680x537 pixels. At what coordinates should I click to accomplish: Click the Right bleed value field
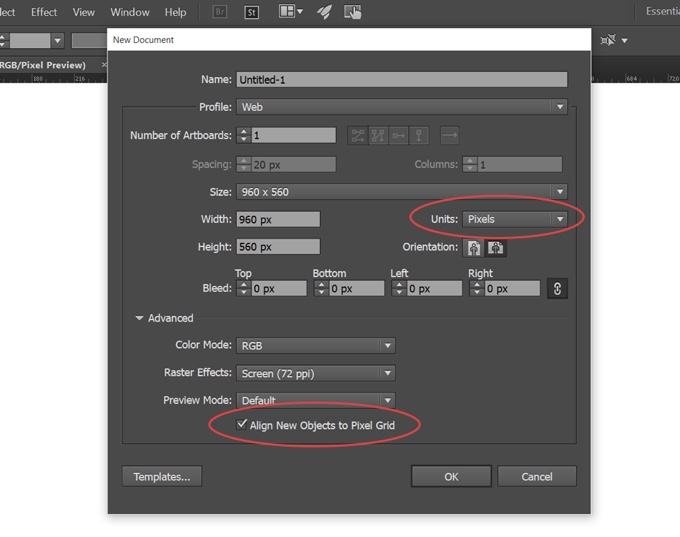click(512, 288)
